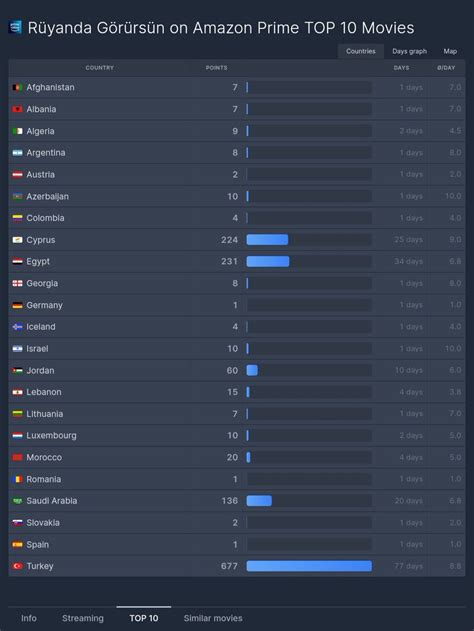Open the Map tab
This screenshot has width=474, height=631.
[x=450, y=52]
